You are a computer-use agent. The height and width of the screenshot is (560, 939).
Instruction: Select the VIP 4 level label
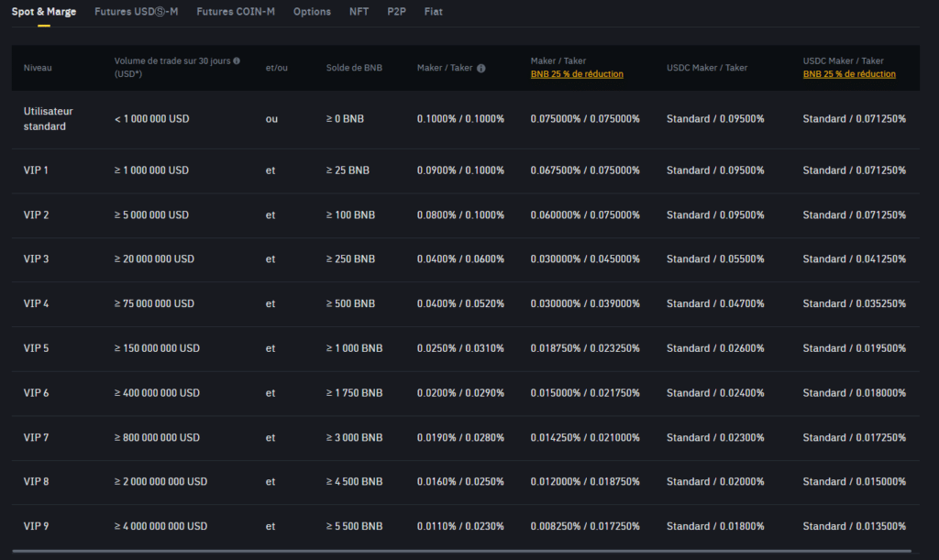click(x=36, y=303)
